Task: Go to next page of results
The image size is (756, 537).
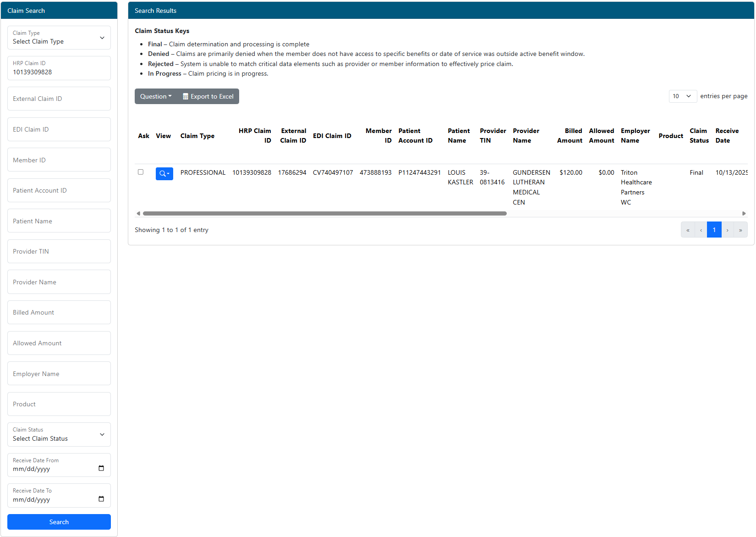Action: click(727, 230)
